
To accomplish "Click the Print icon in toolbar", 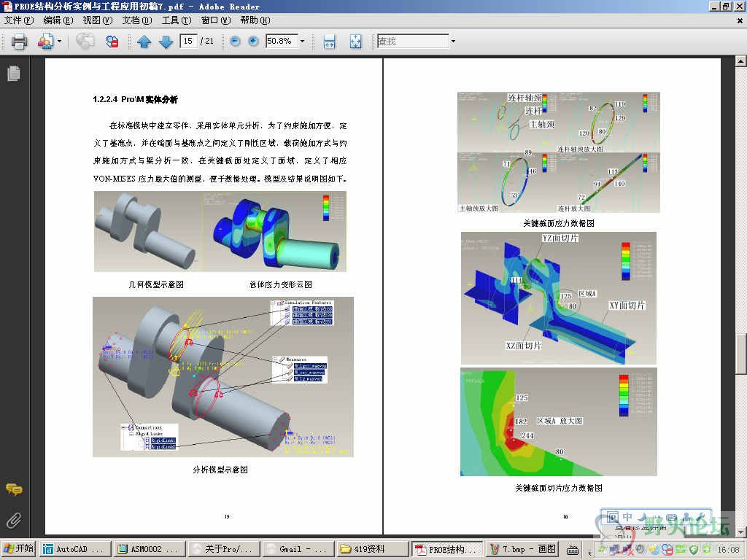I will coord(20,42).
